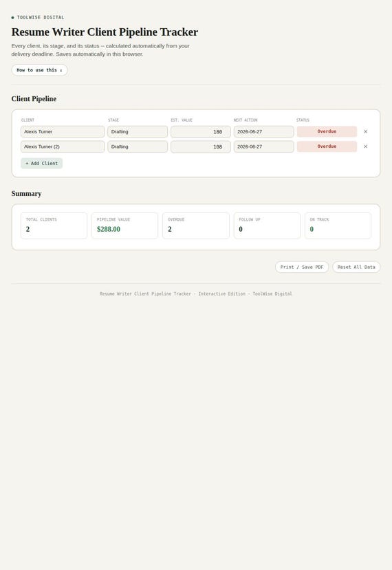Click the On Track summary card
This screenshot has width=392, height=570.
pos(338,226)
